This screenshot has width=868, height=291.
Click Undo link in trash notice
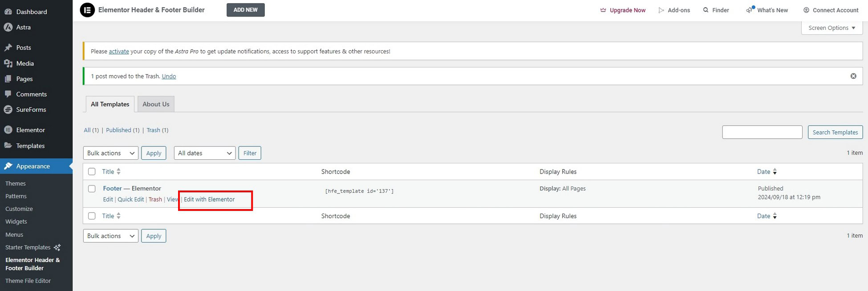click(169, 76)
